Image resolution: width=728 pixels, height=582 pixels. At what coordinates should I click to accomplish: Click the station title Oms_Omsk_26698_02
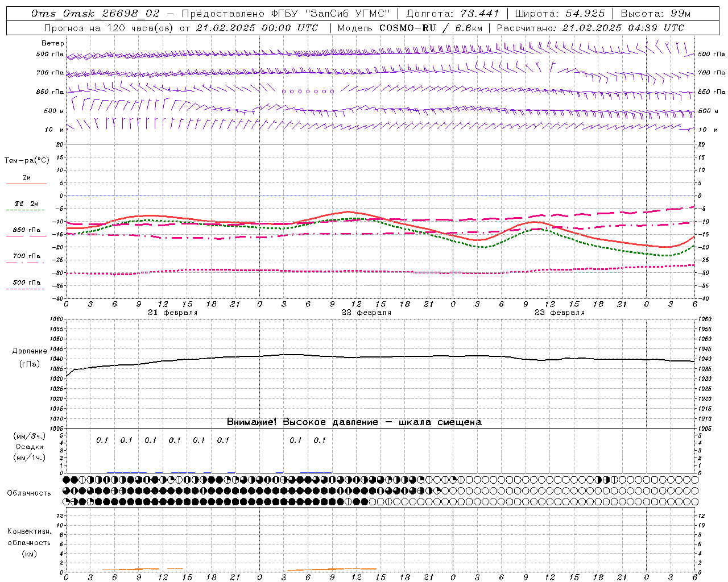click(96, 14)
